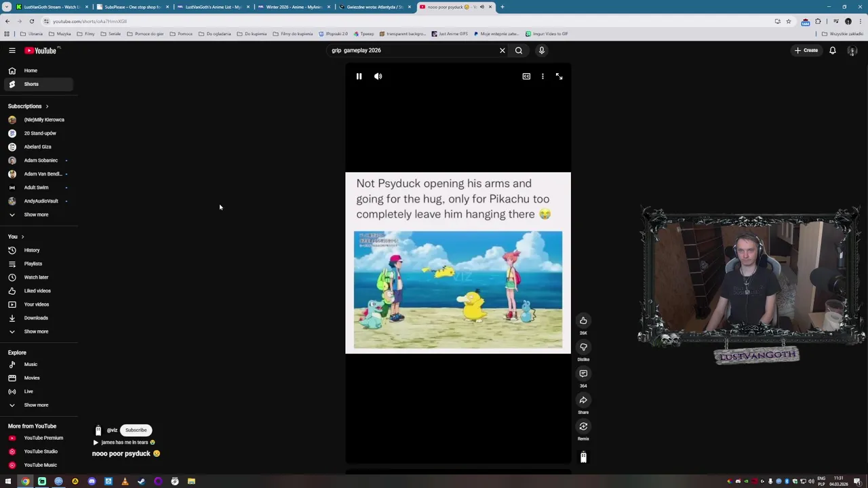This screenshot has width=868, height=488.
Task: Open the 20 Stand-upów subscription
Action: point(37,133)
